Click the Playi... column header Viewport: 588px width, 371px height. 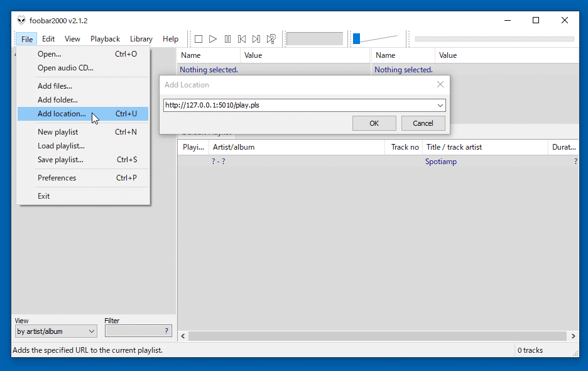coord(193,147)
